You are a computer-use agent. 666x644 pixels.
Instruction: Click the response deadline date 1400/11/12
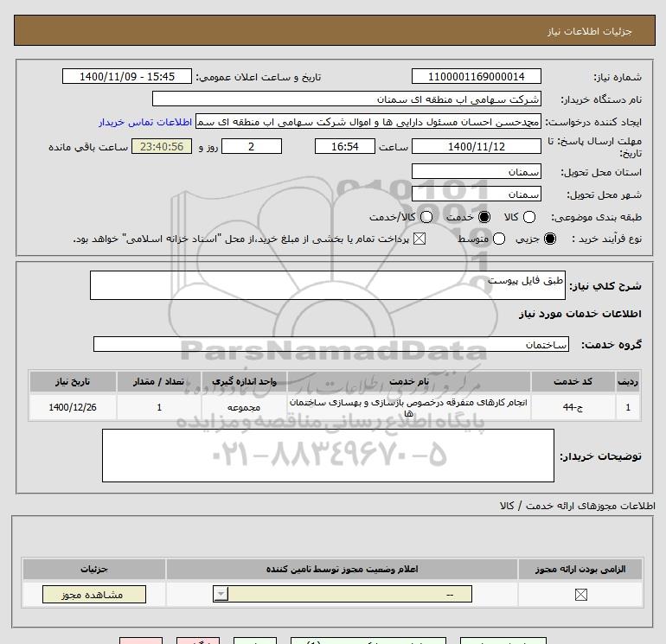[476, 146]
